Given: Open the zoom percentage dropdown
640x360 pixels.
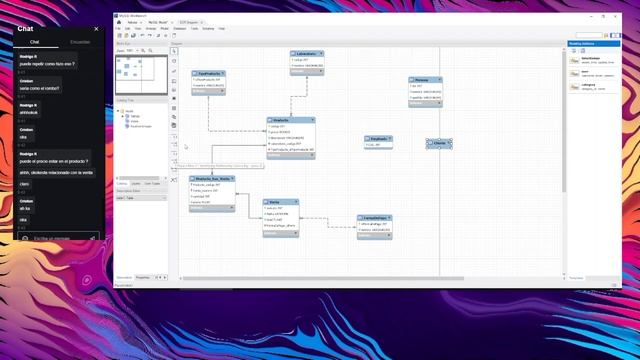Looking at the screenshot, I should tap(138, 51).
